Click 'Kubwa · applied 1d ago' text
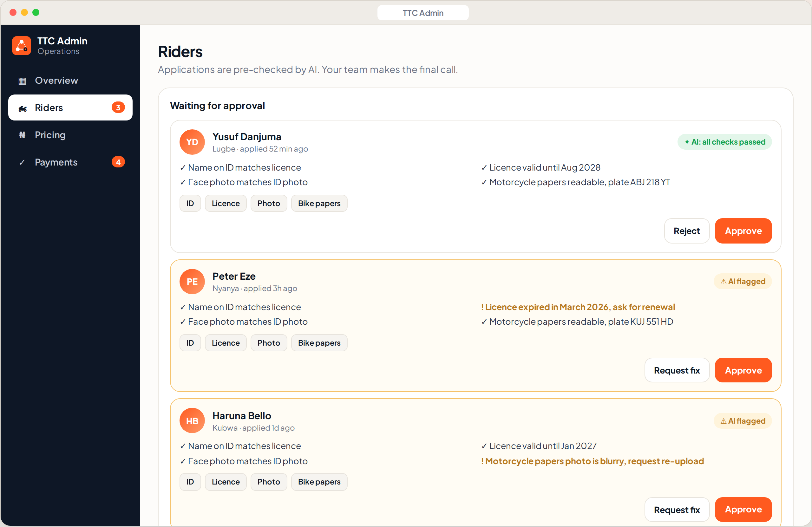812x527 pixels. 253,428
